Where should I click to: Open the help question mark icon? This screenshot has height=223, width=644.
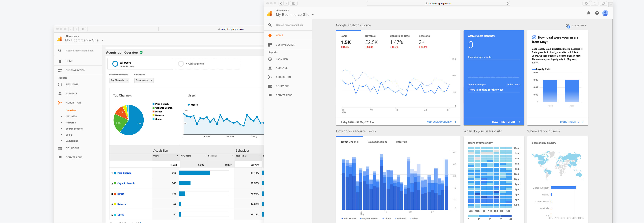point(597,13)
